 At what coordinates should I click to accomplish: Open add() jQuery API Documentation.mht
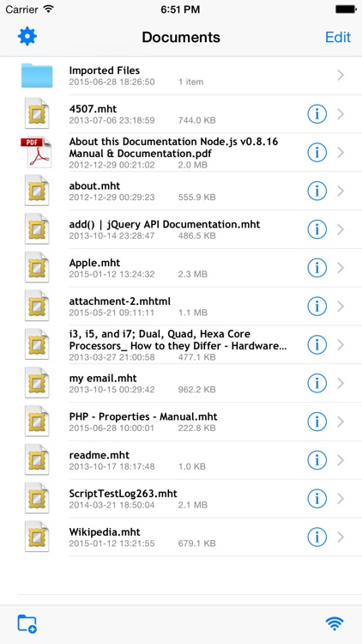click(181, 229)
